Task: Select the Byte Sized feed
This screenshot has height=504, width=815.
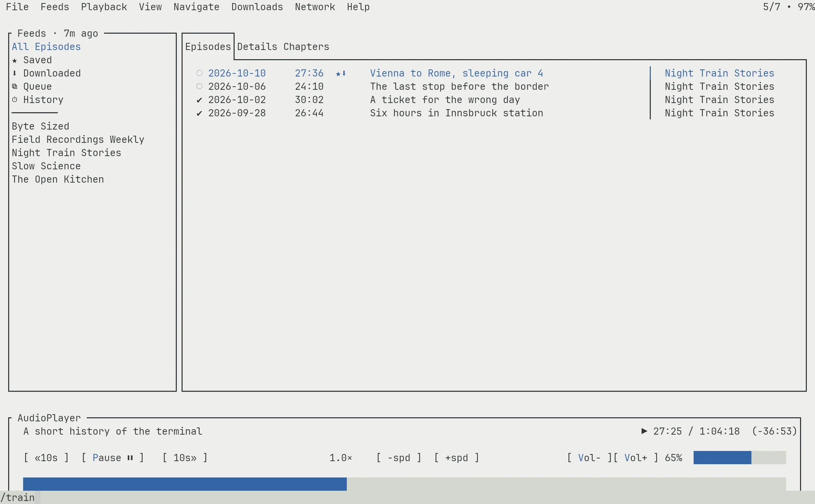Action: click(40, 126)
